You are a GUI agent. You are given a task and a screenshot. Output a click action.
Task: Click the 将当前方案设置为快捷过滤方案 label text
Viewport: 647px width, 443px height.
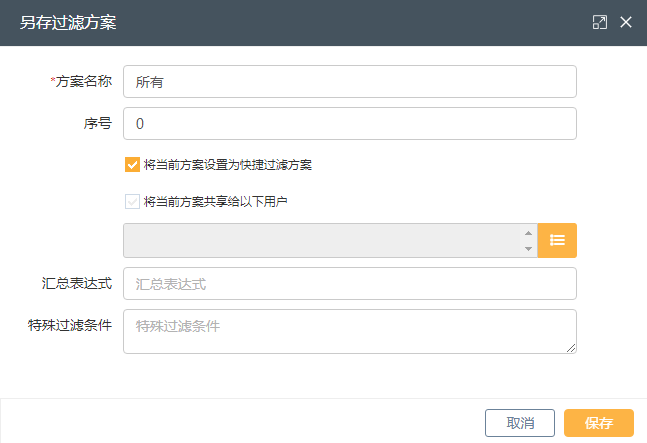coord(228,165)
